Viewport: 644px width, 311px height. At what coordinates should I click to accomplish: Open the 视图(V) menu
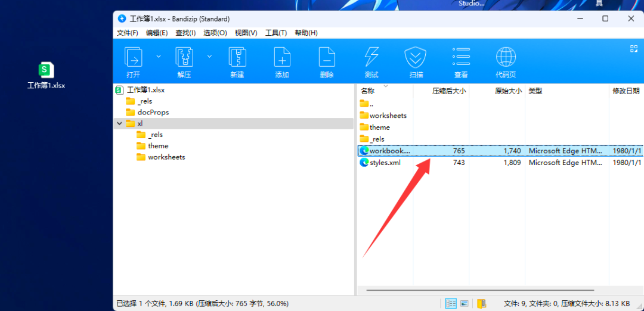(x=246, y=33)
